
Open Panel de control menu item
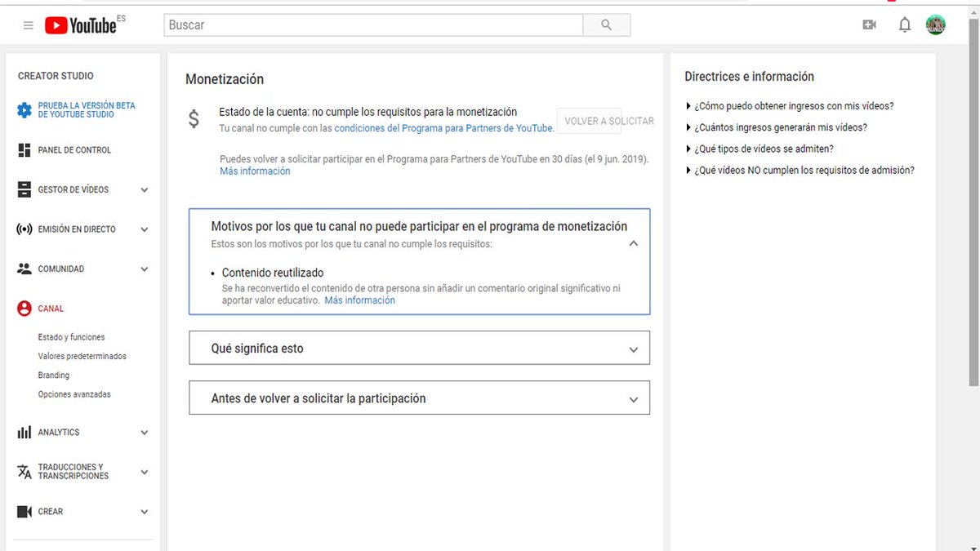tap(74, 150)
